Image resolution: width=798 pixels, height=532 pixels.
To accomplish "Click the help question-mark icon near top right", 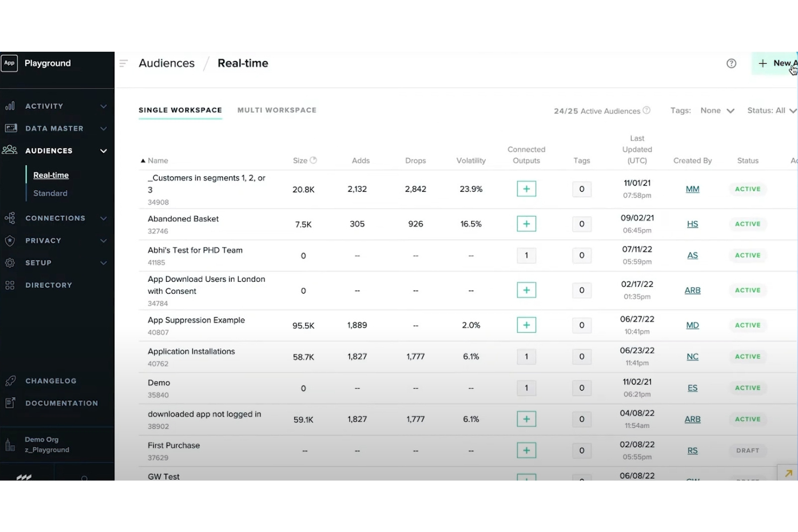I will click(x=731, y=63).
